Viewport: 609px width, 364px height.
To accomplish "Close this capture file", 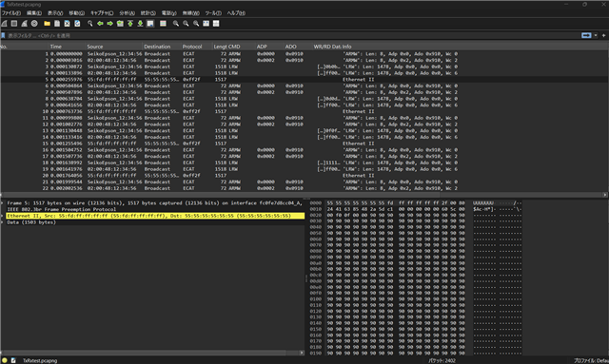I will [68, 24].
